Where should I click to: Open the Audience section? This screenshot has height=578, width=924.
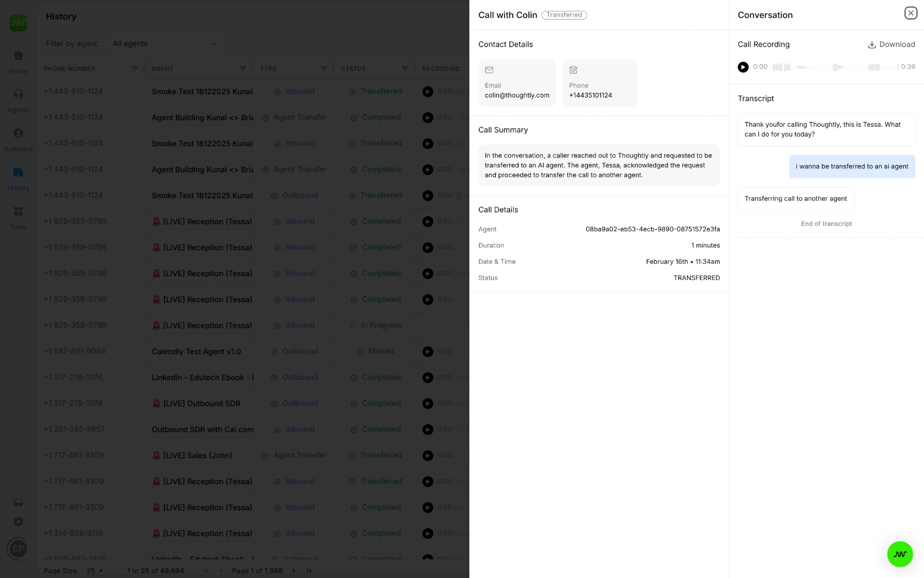[18, 139]
